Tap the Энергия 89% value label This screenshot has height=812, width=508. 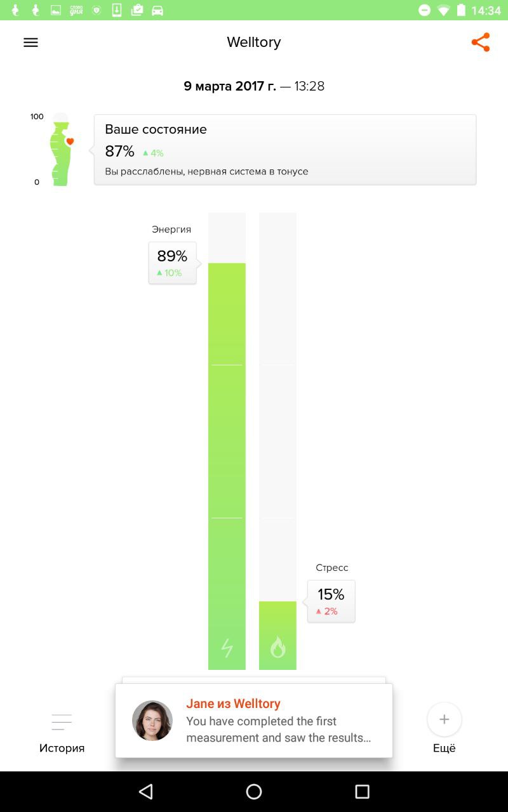click(172, 263)
